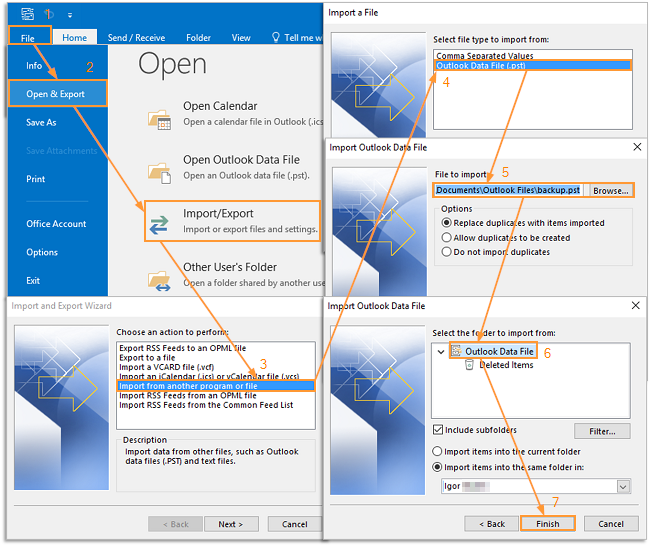
Task: Click Next in Import and Export Wizard
Action: [231, 524]
